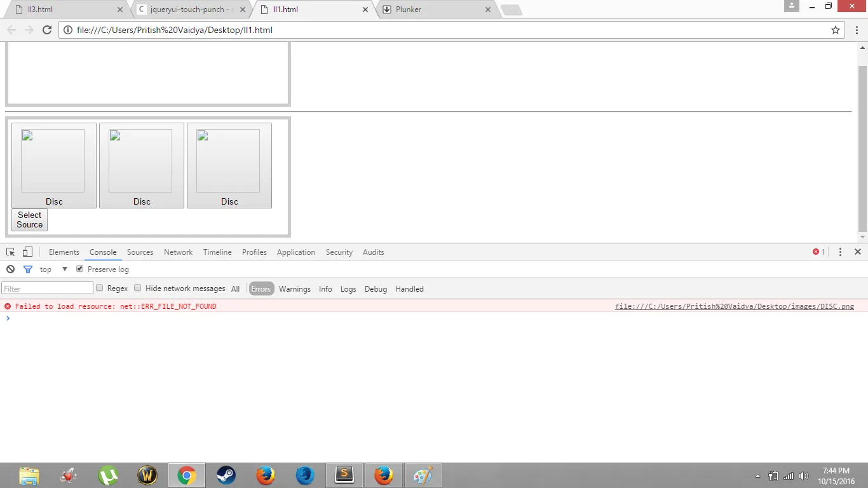
Task: Open the DevTools three-dot menu
Action: [x=840, y=252]
